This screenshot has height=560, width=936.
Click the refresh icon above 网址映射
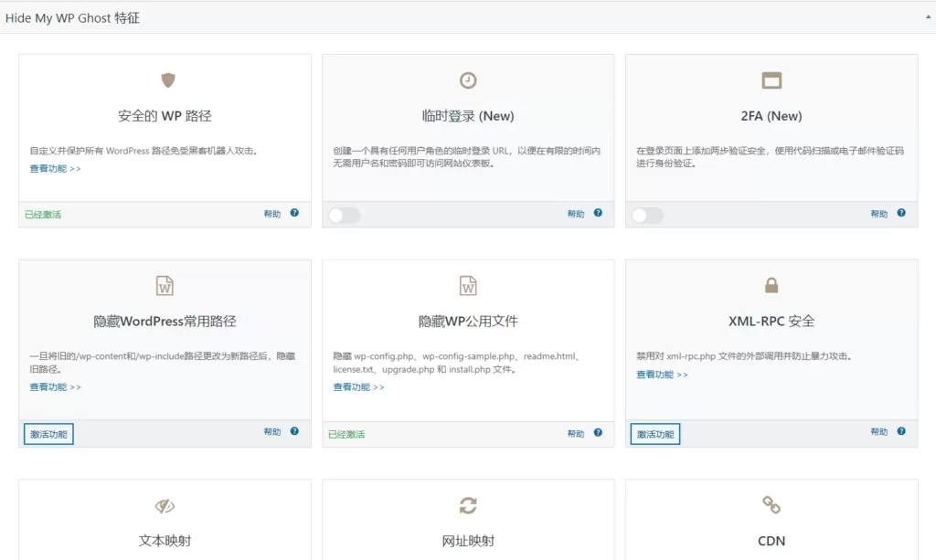coord(468,505)
